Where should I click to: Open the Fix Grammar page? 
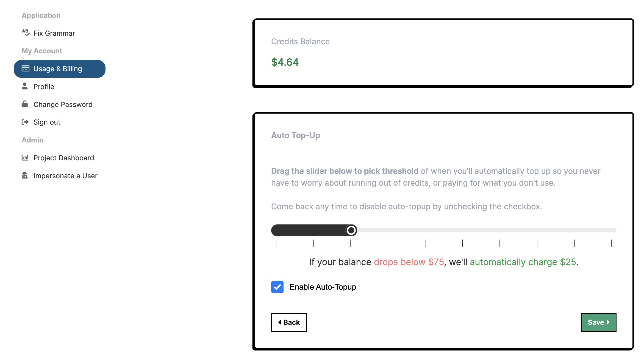54,33
